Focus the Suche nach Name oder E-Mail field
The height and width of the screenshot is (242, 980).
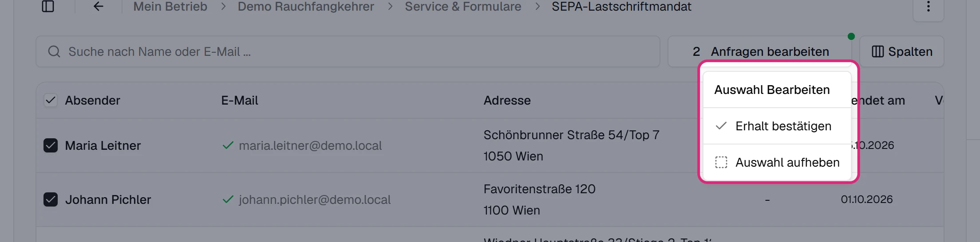pos(348,52)
